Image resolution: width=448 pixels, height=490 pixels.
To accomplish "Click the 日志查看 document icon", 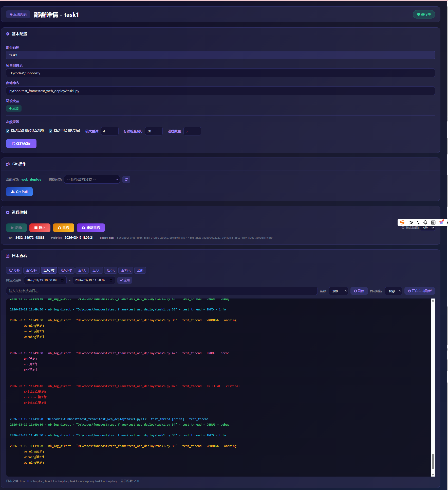I will [8, 256].
